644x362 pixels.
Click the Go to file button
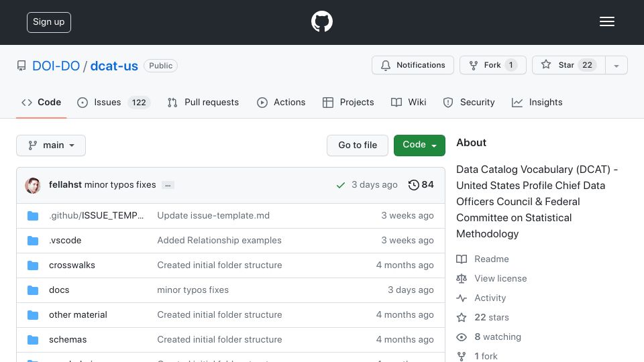[358, 145]
